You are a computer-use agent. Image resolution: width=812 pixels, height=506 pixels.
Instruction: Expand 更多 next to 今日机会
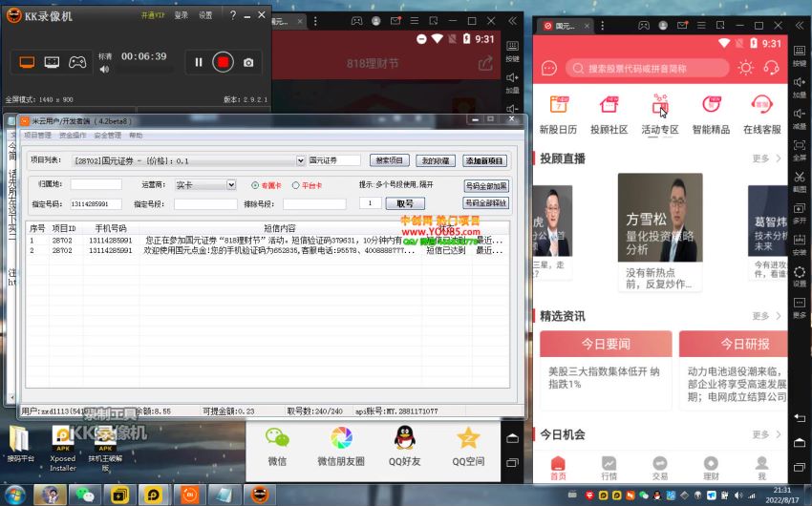(766, 434)
